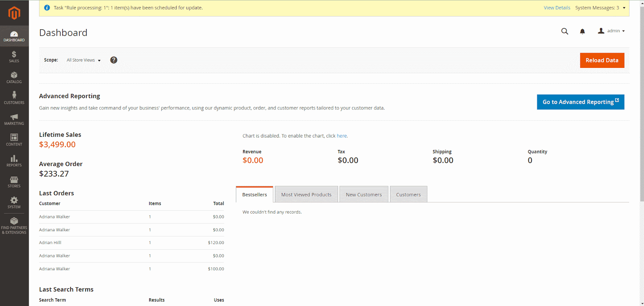Open the Reports sidebar menu
The image size is (644, 306).
pyautogui.click(x=14, y=161)
